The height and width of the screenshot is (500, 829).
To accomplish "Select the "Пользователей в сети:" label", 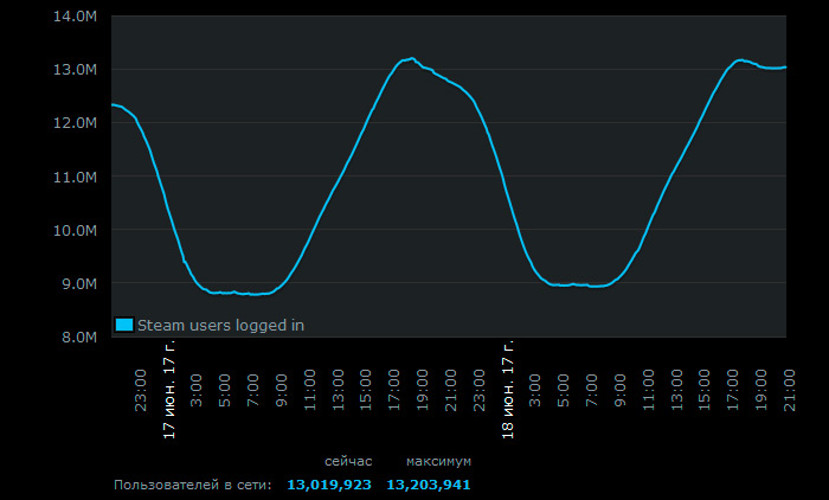I will coord(192,485).
